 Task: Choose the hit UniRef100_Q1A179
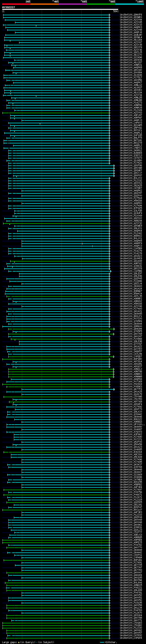click(131, 394)
